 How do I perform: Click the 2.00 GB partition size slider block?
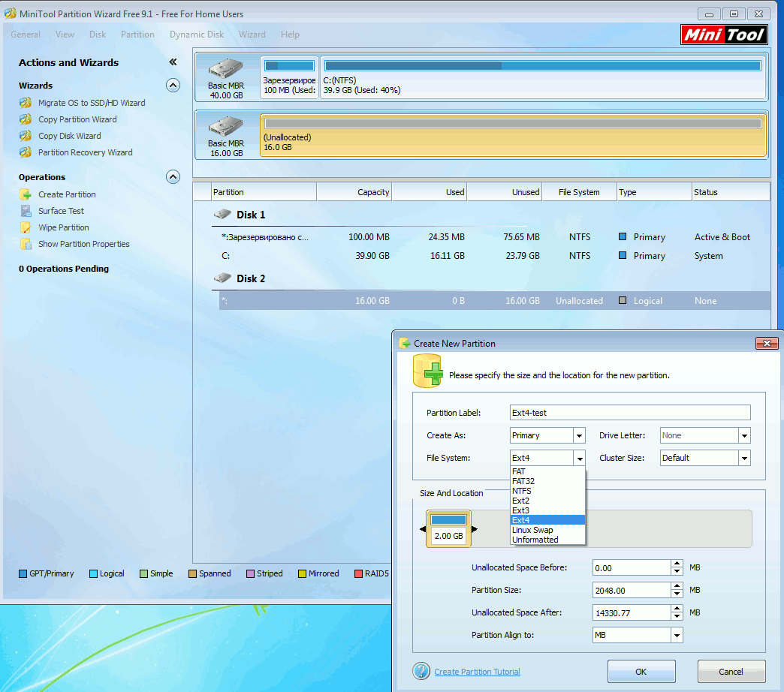[x=448, y=529]
